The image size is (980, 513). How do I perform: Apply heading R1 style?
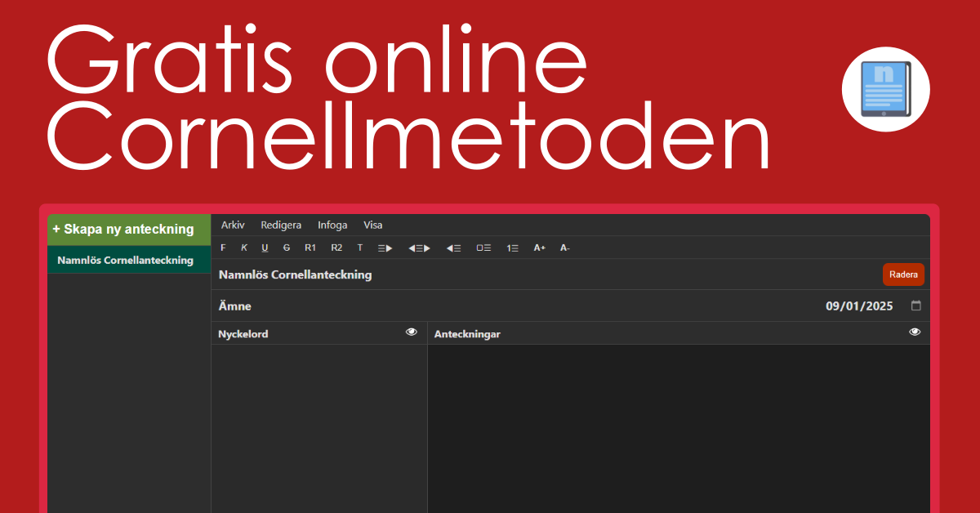pyautogui.click(x=310, y=248)
